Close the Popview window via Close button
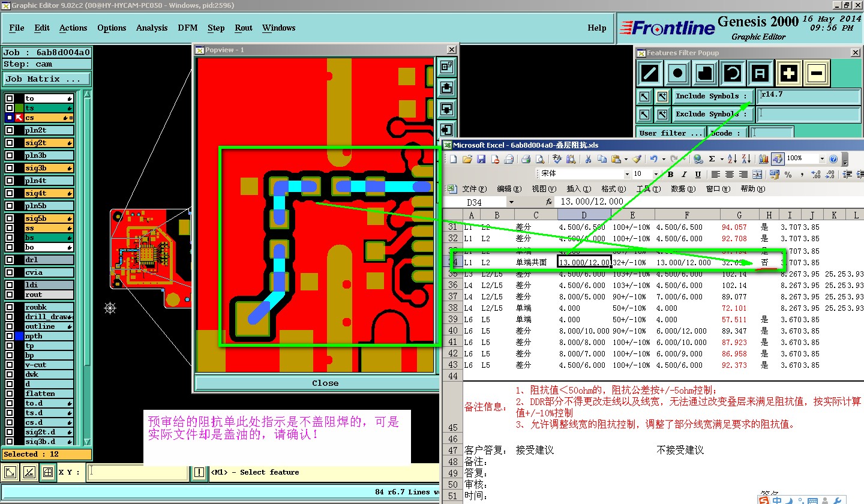 coord(325,383)
